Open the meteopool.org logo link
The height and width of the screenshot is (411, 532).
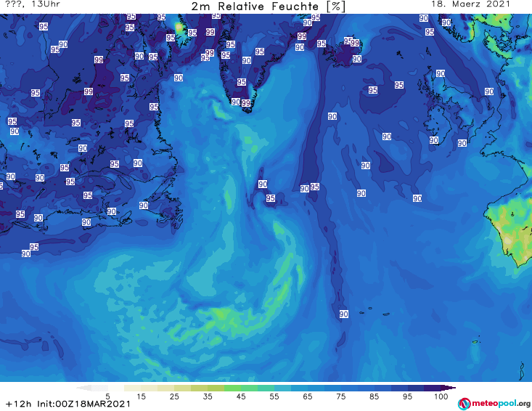[x=494, y=404]
